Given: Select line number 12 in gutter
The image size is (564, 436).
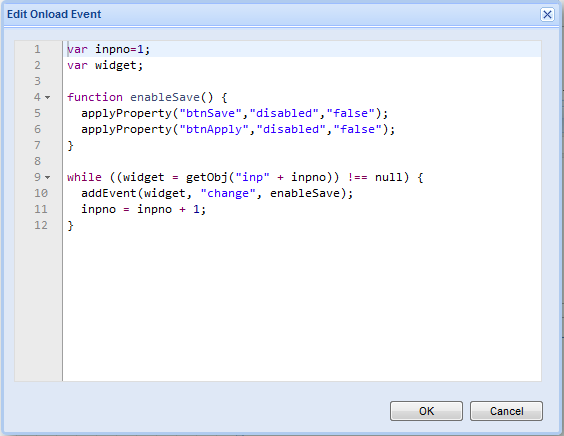Looking at the screenshot, I should 41,225.
